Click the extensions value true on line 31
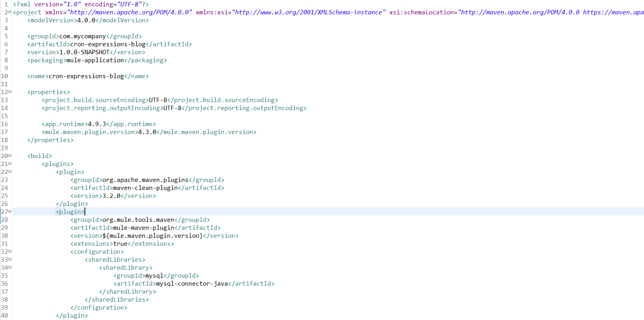This screenshot has width=644, height=320. (120, 244)
